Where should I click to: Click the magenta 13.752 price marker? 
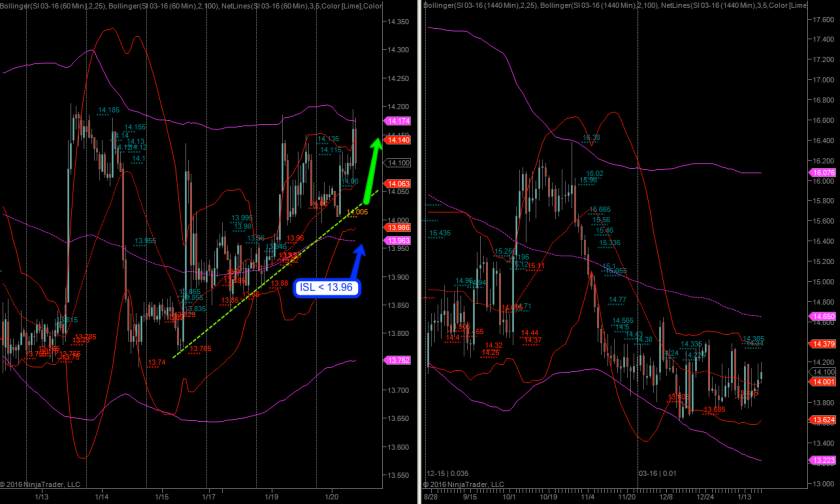pos(397,360)
